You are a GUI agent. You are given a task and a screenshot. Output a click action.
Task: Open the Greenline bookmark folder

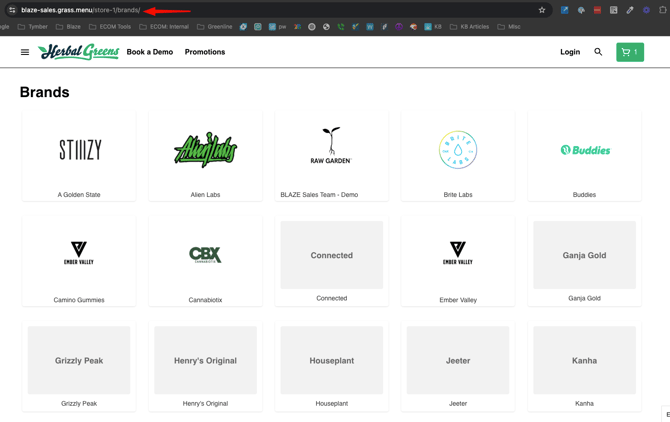(x=215, y=27)
